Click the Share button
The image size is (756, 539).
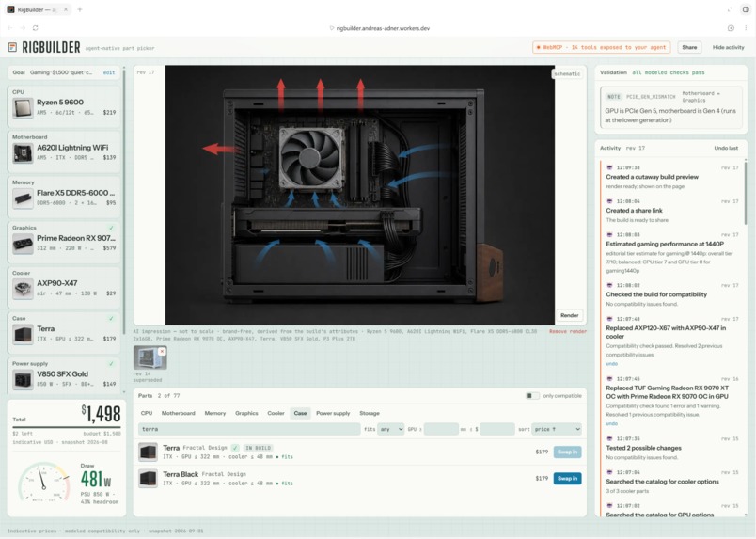point(689,47)
